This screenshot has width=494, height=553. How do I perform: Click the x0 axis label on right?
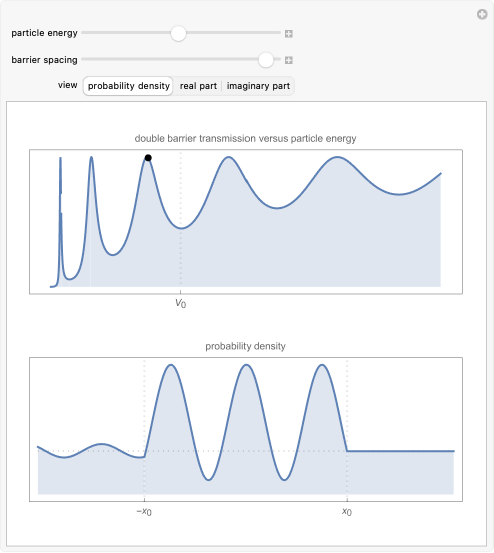[x=347, y=511]
